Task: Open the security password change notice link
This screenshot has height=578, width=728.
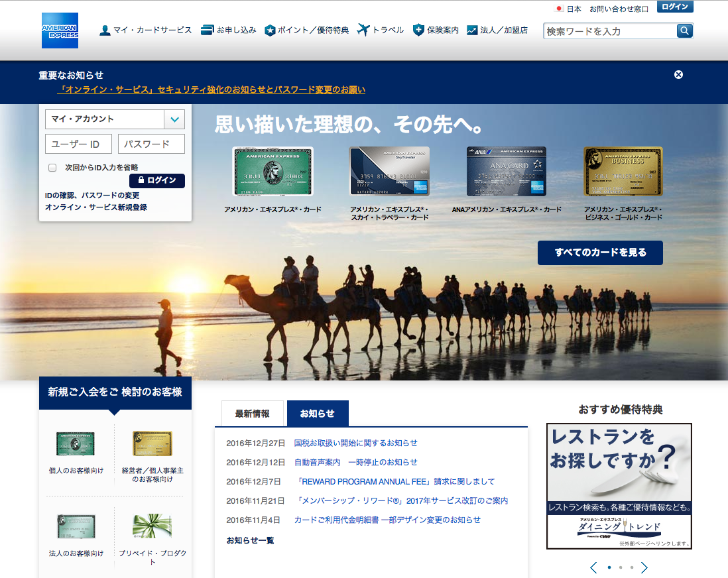Action: click(x=212, y=89)
